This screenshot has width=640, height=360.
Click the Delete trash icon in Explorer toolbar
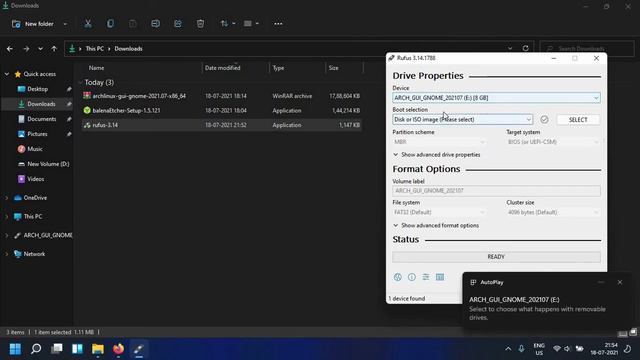point(200,24)
